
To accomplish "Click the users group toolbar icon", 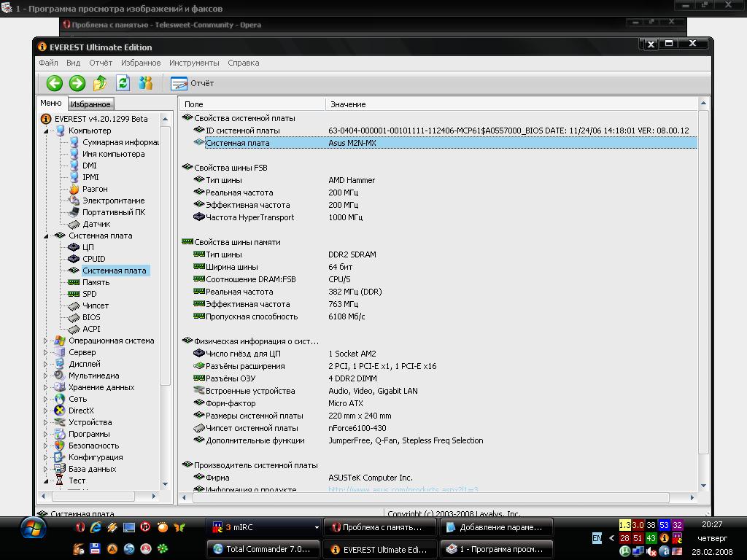I will point(146,83).
